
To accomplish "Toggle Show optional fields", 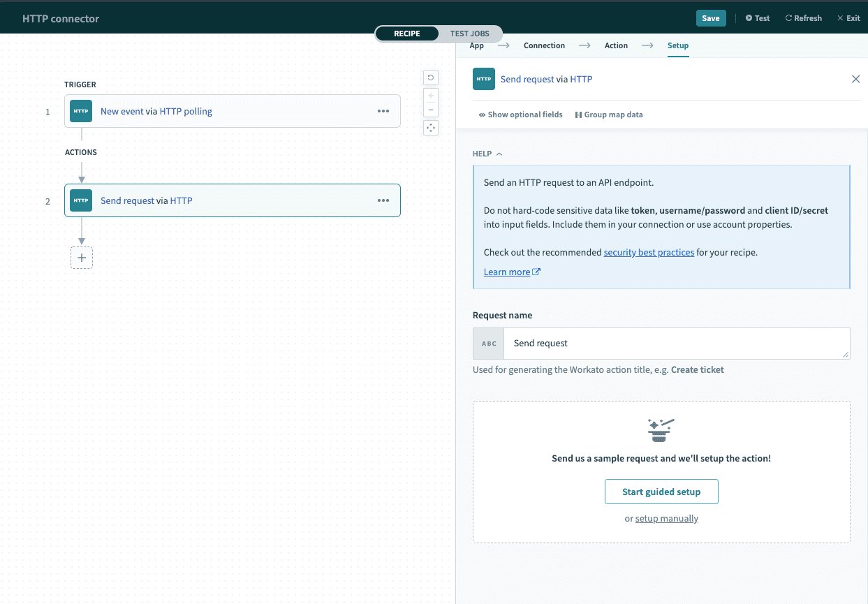I will pyautogui.click(x=520, y=114).
